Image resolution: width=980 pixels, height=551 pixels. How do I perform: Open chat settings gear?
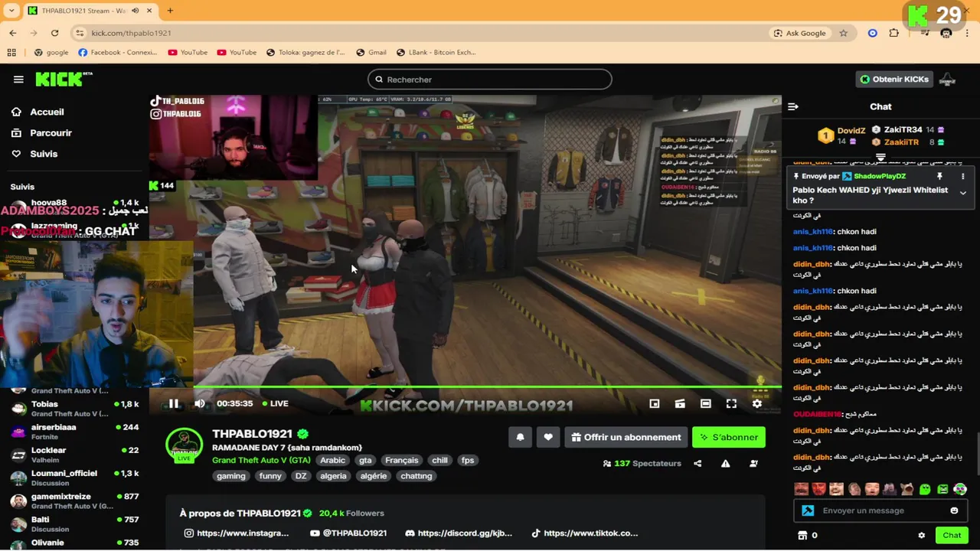pos(921,536)
